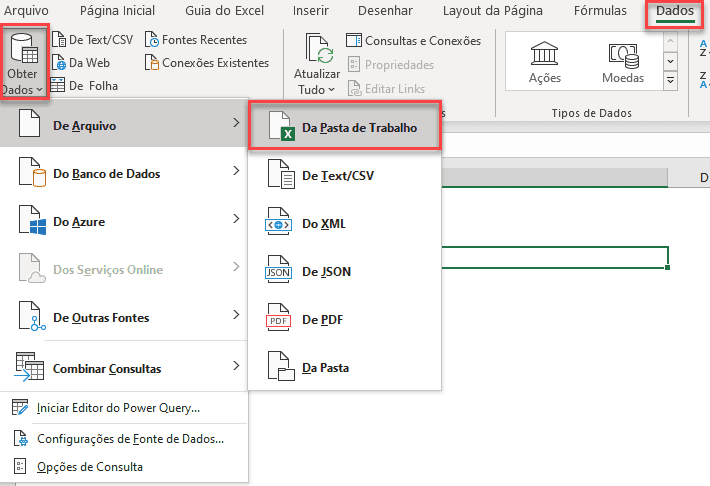
Task: Click the De Text/CSV ribbon icon
Action: (59, 39)
